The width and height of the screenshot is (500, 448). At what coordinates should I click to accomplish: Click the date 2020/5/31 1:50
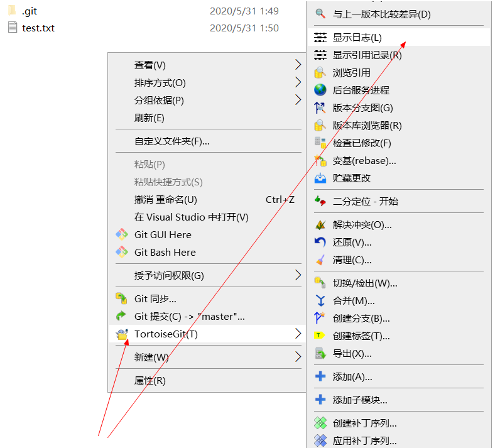click(x=244, y=28)
